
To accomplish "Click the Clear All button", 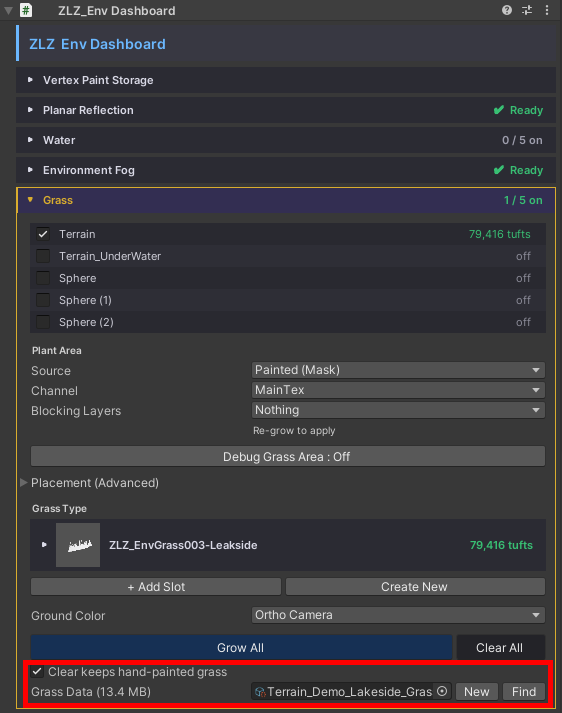I will point(501,648).
